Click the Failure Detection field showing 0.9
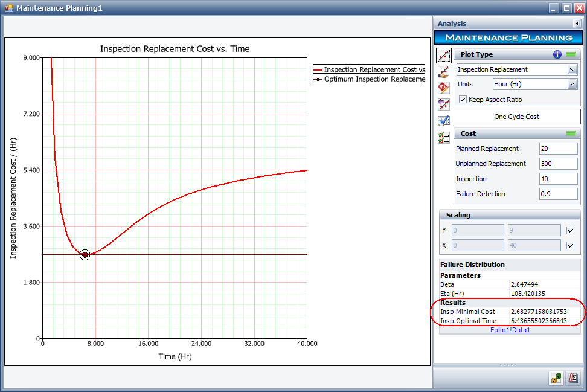Screen dimensions: 587x392 point(558,194)
